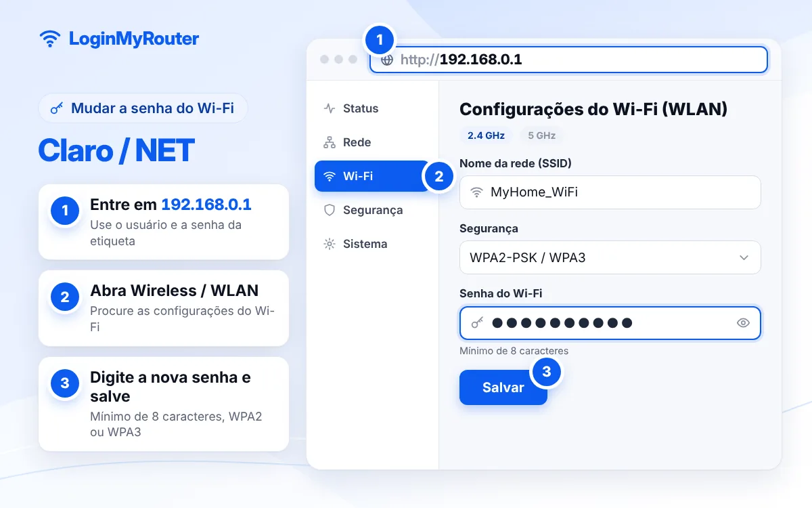The image size is (812, 508).
Task: Open the Sistema sidebar item
Action: [x=372, y=244]
